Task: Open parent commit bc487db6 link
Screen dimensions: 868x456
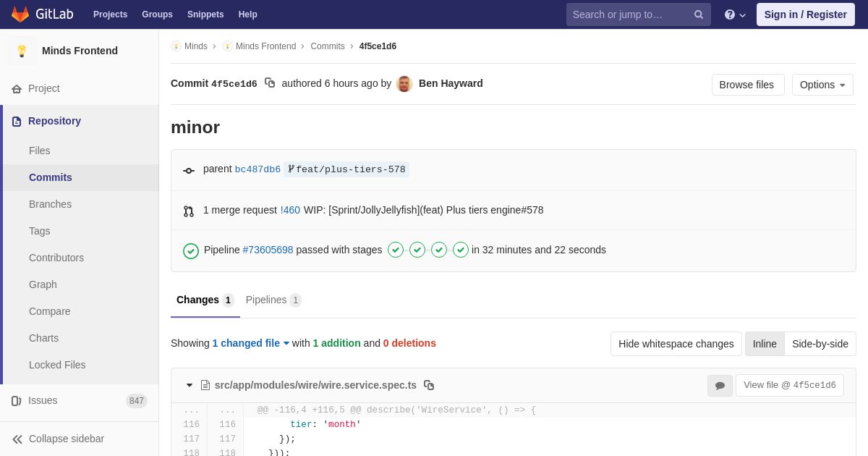Action: pyautogui.click(x=258, y=169)
